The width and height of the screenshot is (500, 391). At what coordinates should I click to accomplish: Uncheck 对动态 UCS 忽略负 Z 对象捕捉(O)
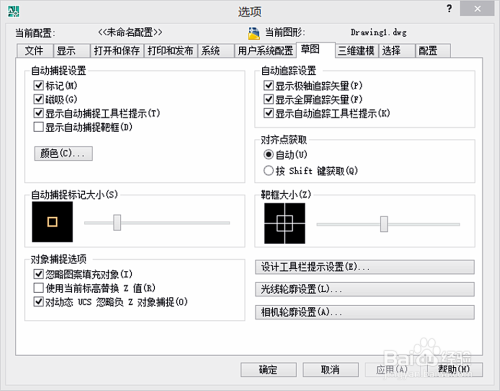click(x=39, y=302)
